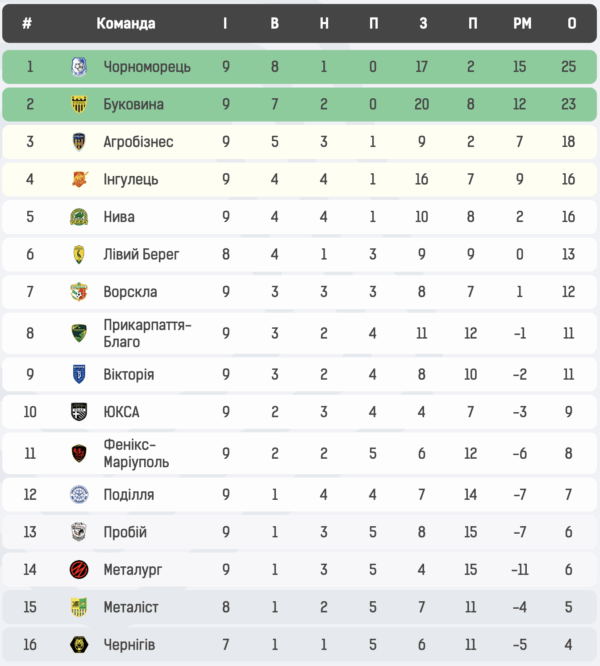
Task: Click the Буковина club crest
Action: (79, 104)
